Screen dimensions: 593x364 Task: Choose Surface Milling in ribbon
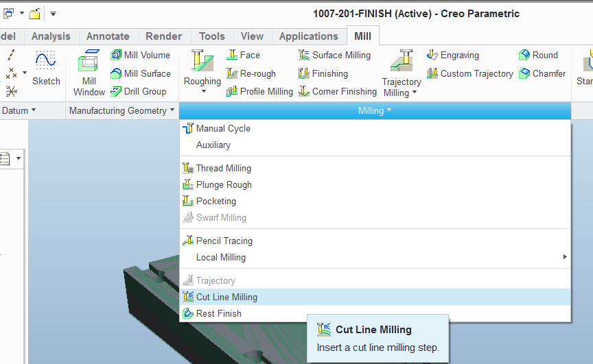pyautogui.click(x=334, y=55)
